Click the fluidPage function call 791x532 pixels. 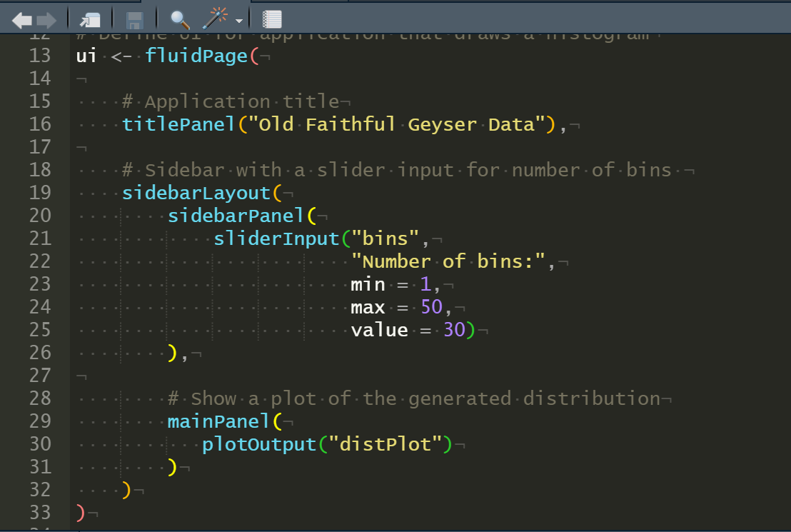(x=196, y=56)
